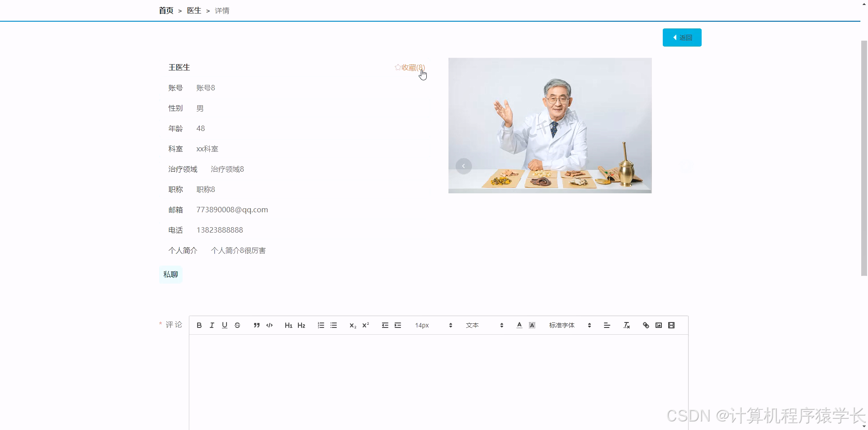Apply bold formatting in the comment editor
This screenshot has width=868, height=430.
click(x=199, y=325)
